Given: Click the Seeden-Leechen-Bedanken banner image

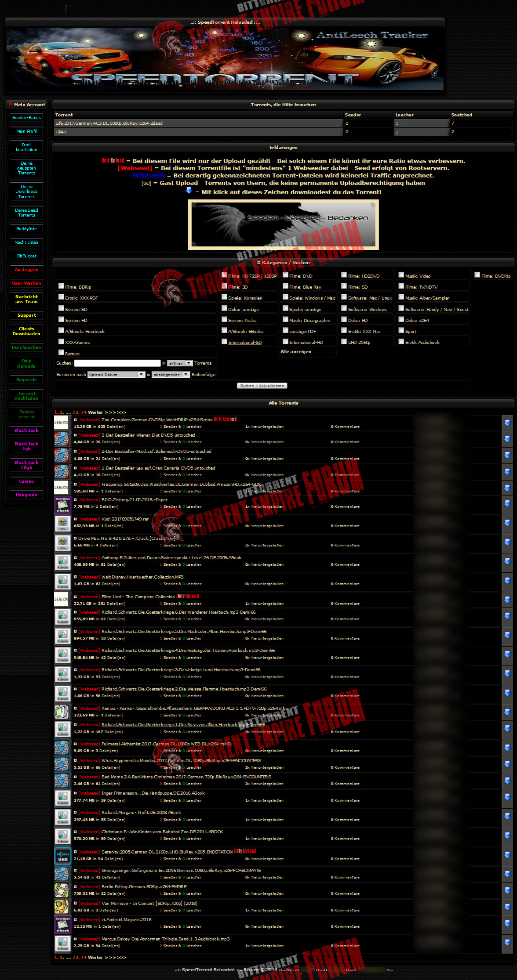Looking at the screenshot, I should pos(284,225).
